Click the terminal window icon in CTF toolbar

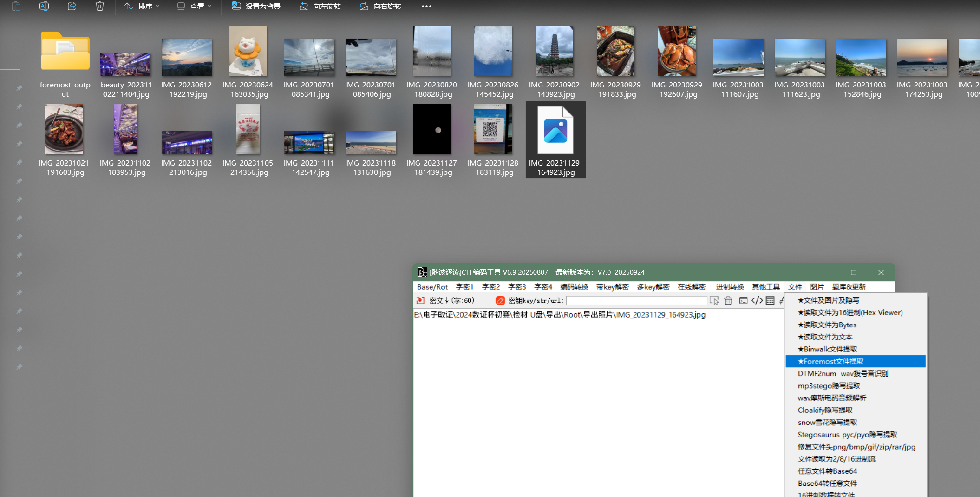coord(743,300)
